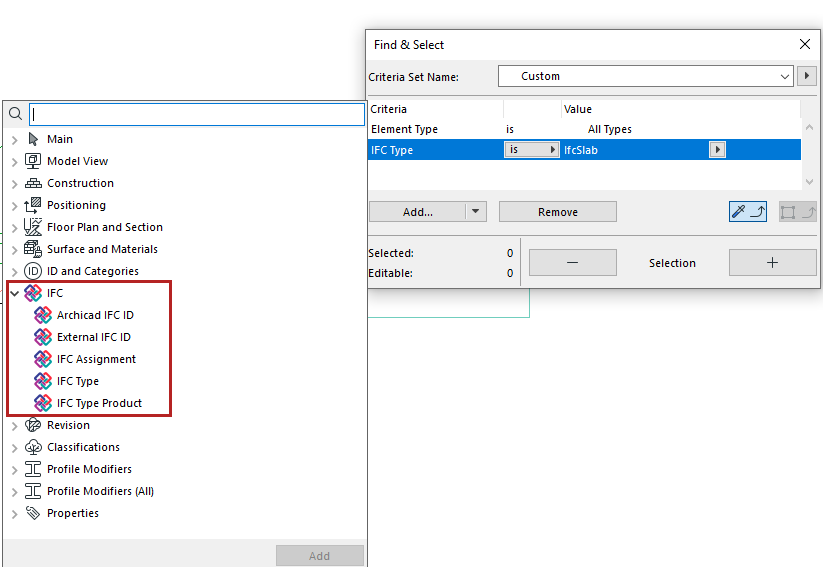The height and width of the screenshot is (567, 823).
Task: Expand the Properties category
Action: point(15,514)
